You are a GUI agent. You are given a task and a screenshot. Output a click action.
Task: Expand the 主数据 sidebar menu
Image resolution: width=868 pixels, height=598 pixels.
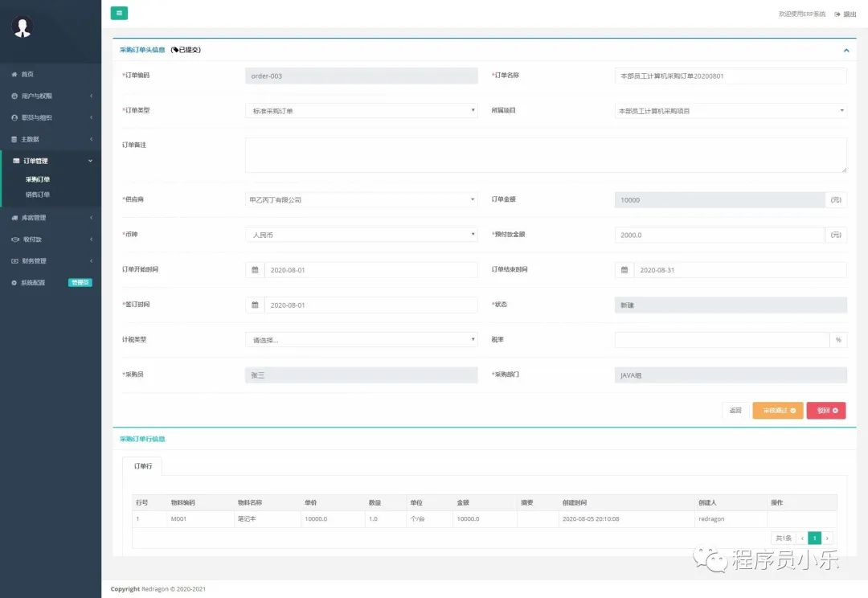click(51, 139)
